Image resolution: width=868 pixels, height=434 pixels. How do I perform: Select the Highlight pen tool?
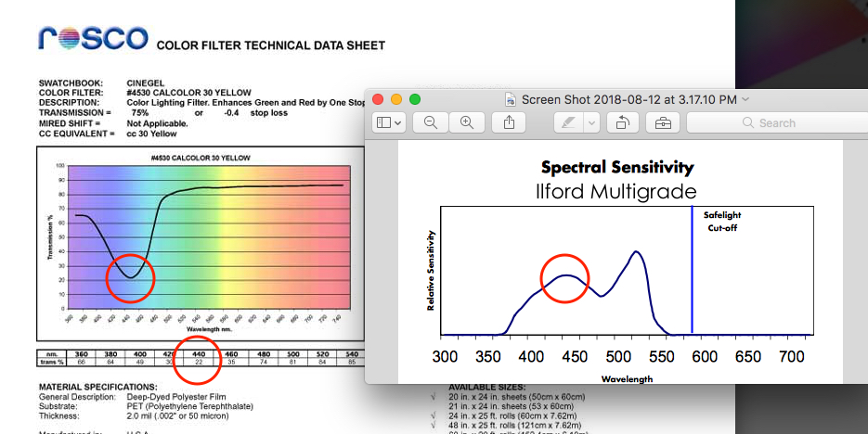tap(567, 122)
